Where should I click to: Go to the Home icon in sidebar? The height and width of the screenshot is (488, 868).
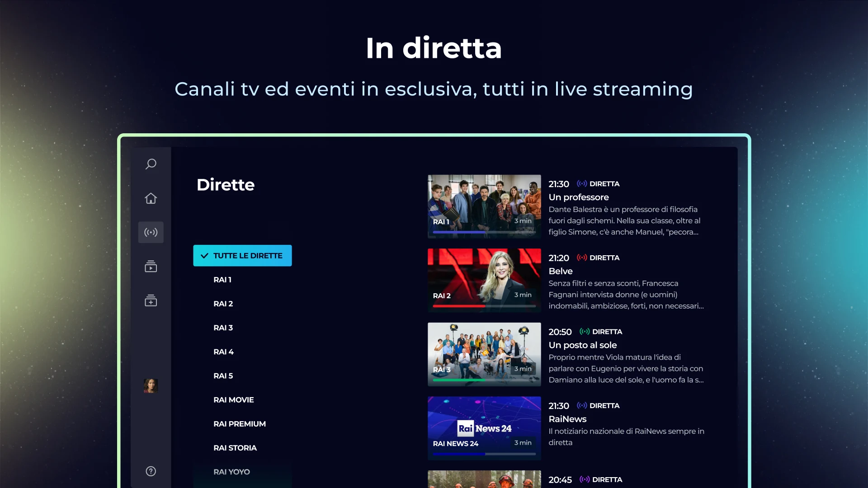(151, 198)
